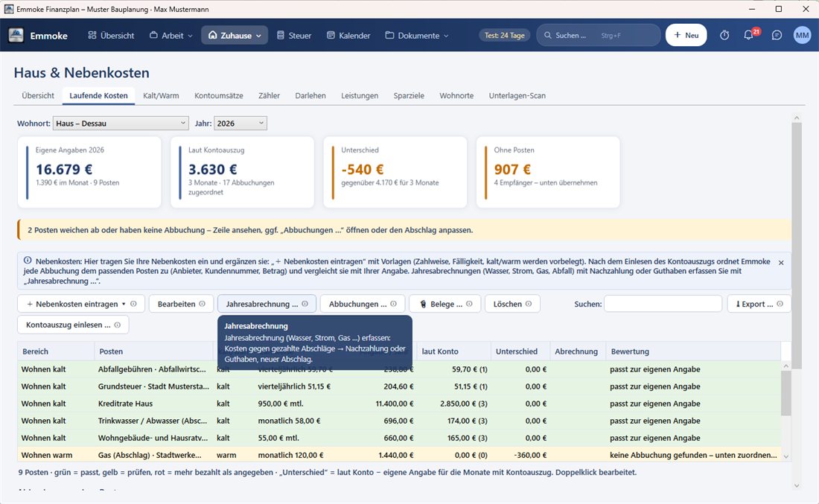Switch to the Kalt/Warm tab

161,95
